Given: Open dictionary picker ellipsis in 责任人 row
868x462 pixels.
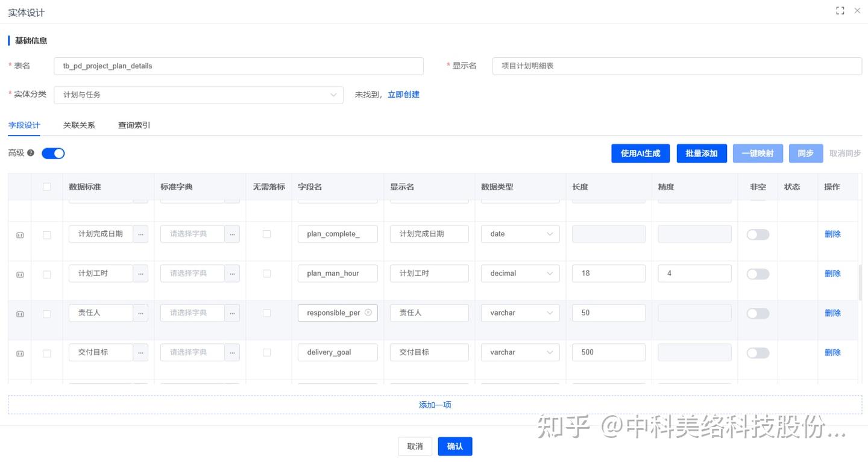Looking at the screenshot, I should [232, 313].
